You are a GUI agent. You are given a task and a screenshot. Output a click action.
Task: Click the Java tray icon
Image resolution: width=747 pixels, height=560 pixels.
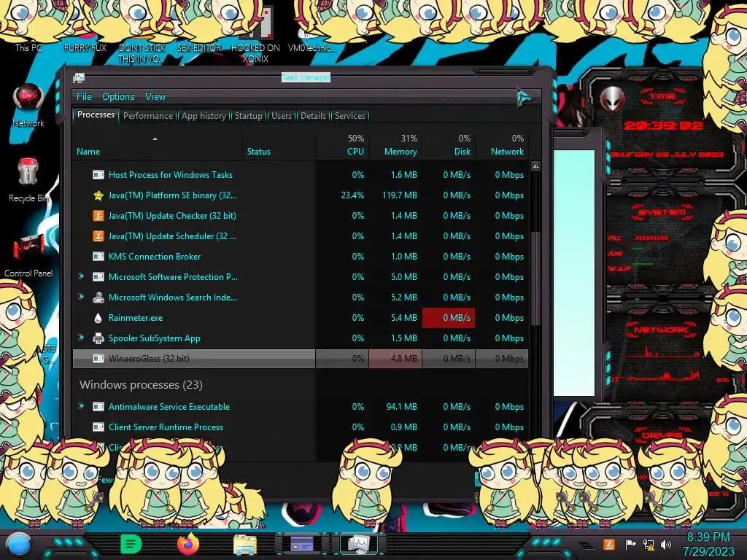coord(609,544)
